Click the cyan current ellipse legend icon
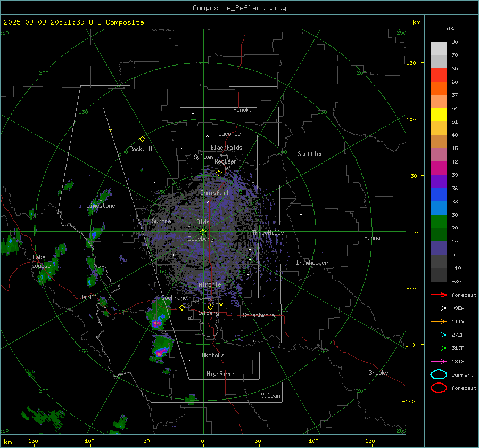 [x=439, y=374]
